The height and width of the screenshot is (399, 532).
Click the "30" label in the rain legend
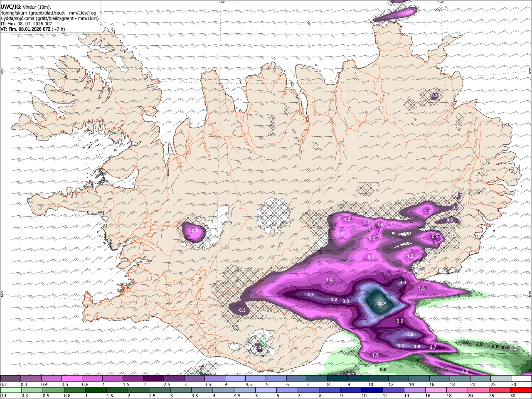click(512, 396)
